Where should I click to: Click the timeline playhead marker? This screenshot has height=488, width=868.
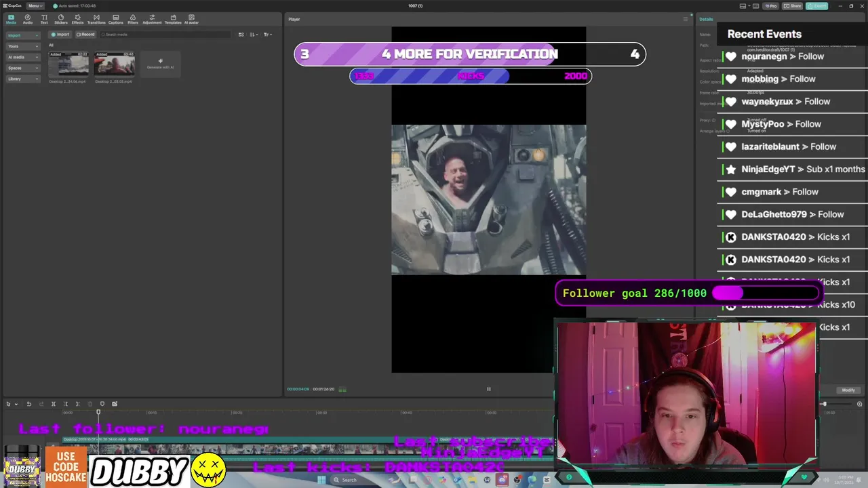pos(98,412)
